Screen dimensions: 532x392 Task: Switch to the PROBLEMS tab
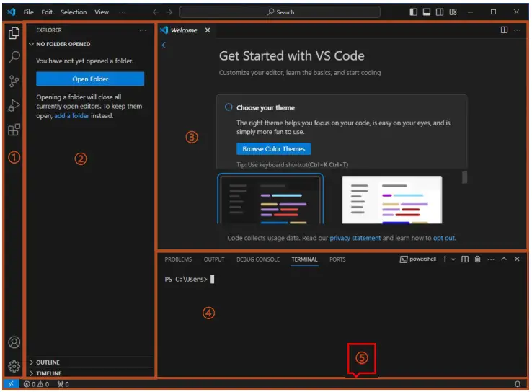(178, 259)
